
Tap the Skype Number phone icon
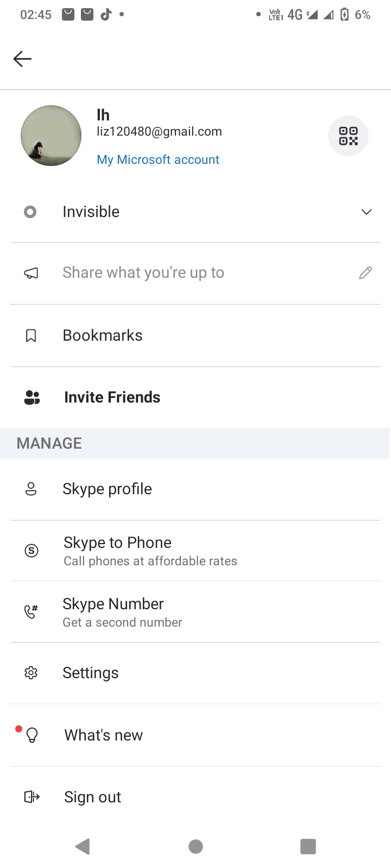click(31, 612)
